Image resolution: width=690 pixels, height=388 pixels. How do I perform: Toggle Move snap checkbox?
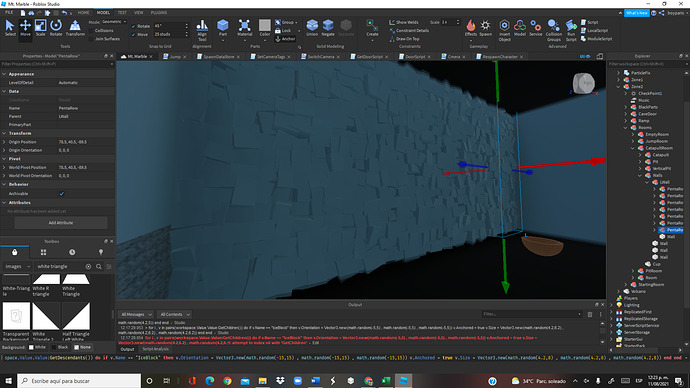coord(133,34)
